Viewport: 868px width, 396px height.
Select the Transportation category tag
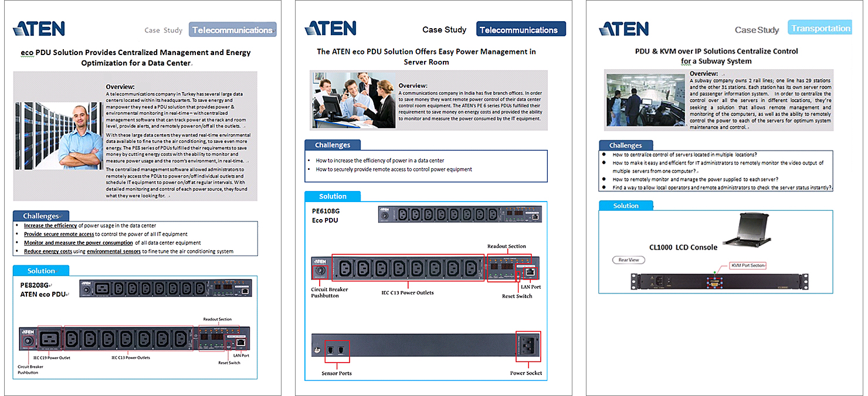pos(820,28)
